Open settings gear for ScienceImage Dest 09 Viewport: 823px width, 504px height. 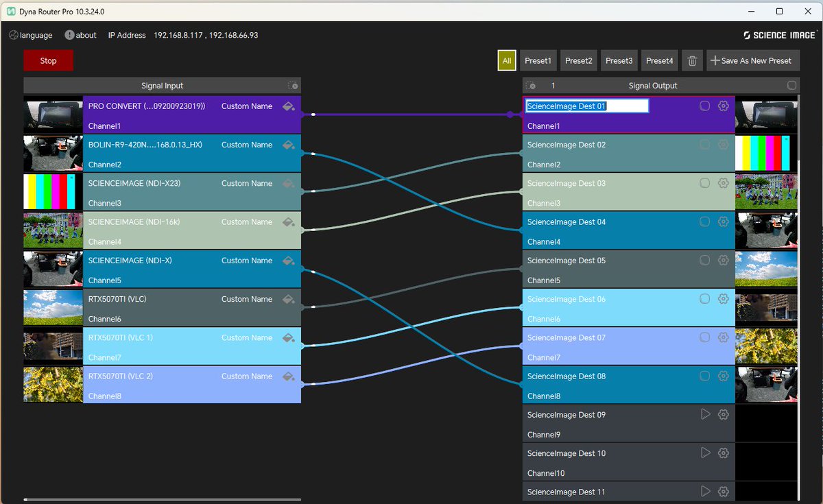click(723, 414)
